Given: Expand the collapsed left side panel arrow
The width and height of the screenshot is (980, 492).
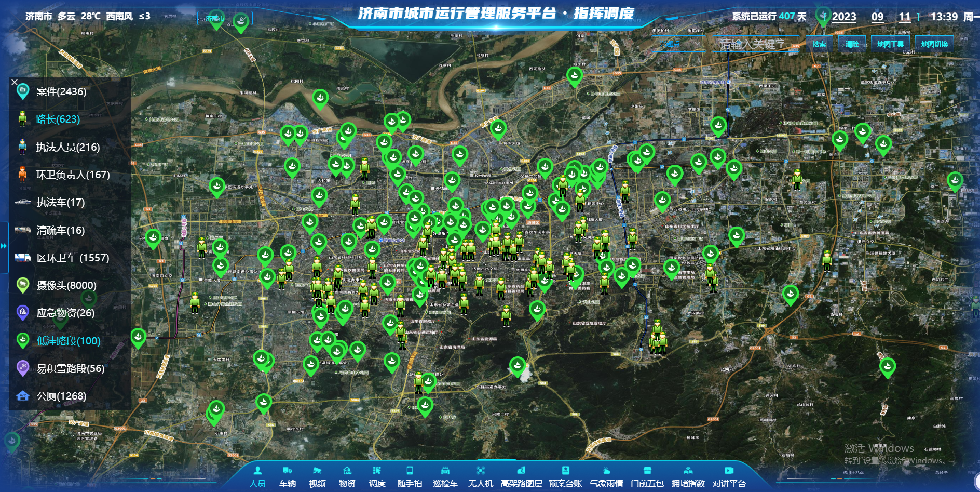Looking at the screenshot, I should 4,246.
